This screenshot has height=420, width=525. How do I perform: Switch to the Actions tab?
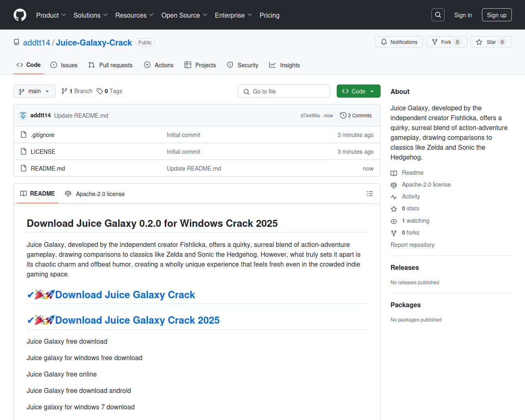159,65
